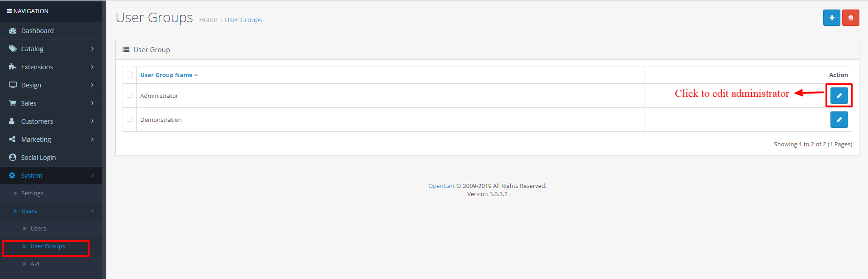The height and width of the screenshot is (279, 868).
Task: Go to Home in the breadcrumb
Action: [x=208, y=20]
